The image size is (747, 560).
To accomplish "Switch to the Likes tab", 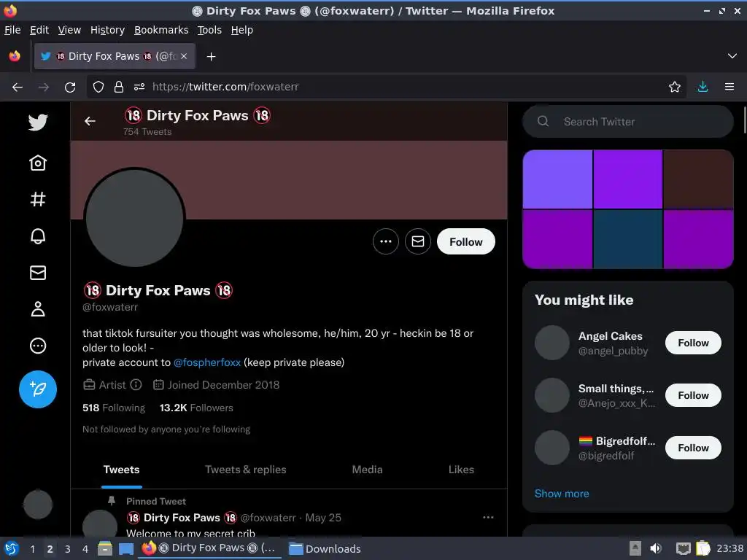I will [461, 470].
